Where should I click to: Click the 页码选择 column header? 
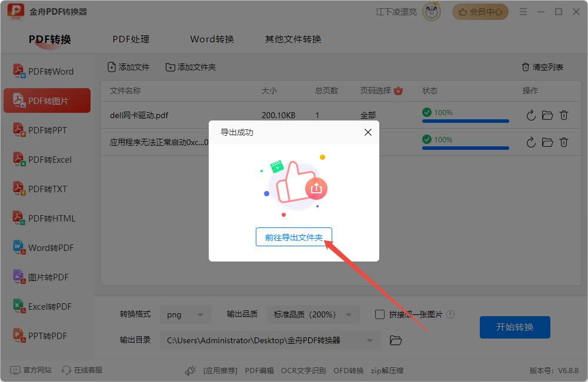pos(376,91)
